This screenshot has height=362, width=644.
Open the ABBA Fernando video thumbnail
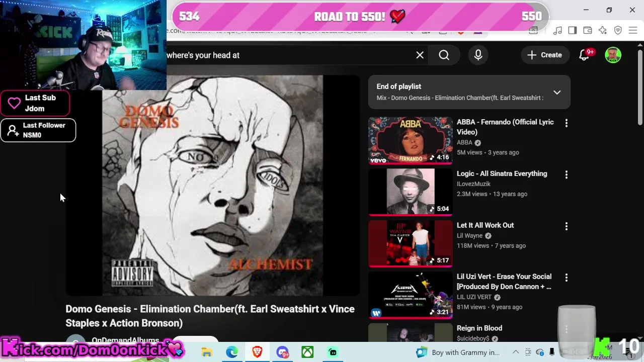click(411, 141)
